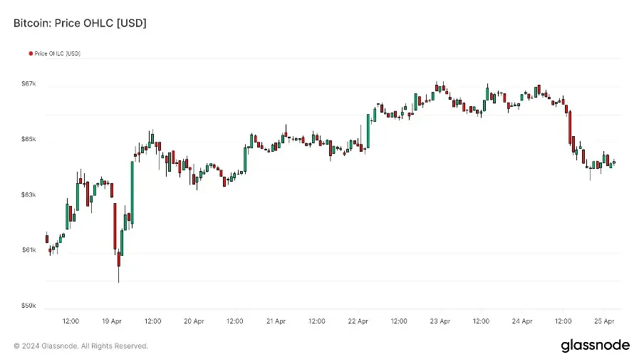This screenshot has height=362, width=644.
Task: Toggle the Price OHLC [USD] legend label
Action: click(x=57, y=53)
